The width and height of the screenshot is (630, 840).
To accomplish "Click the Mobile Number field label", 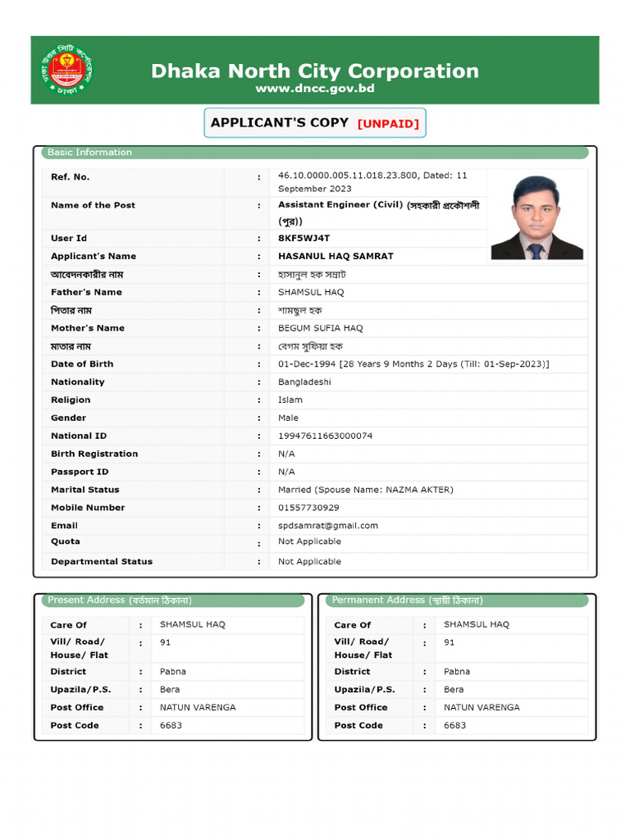I will pyautogui.click(x=88, y=508).
